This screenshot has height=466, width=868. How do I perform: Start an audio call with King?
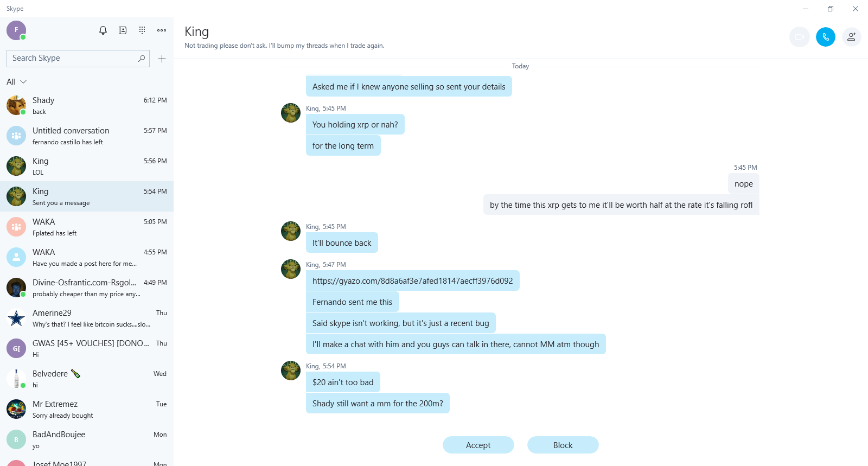[825, 37]
